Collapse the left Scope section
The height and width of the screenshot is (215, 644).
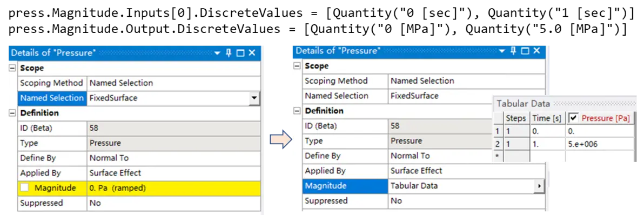click(12, 68)
